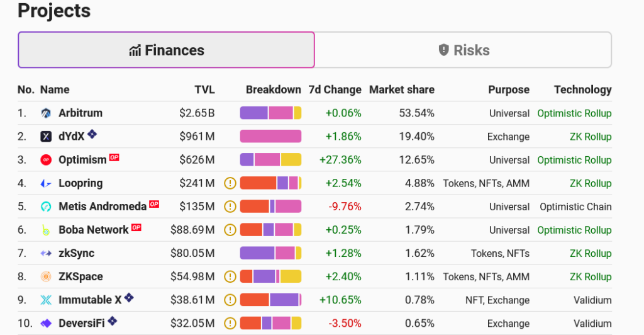644x335 pixels.
Task: Click Optimism's TVL breakdown bar
Action: [x=270, y=160]
